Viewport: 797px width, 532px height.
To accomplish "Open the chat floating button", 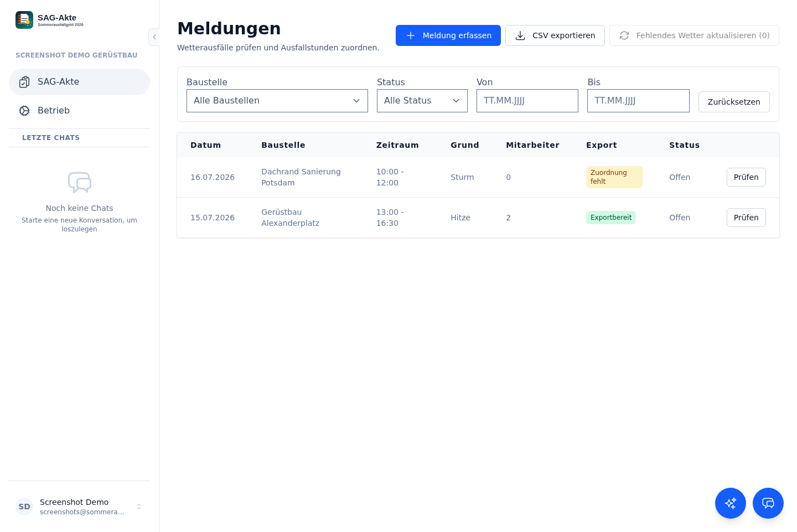I will pyautogui.click(x=768, y=503).
